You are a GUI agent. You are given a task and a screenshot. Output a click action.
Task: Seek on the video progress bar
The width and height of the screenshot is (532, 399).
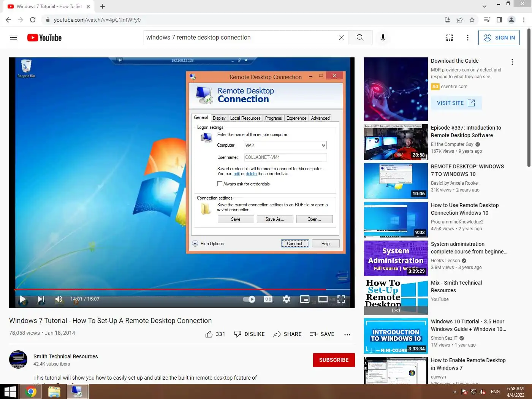(182, 290)
